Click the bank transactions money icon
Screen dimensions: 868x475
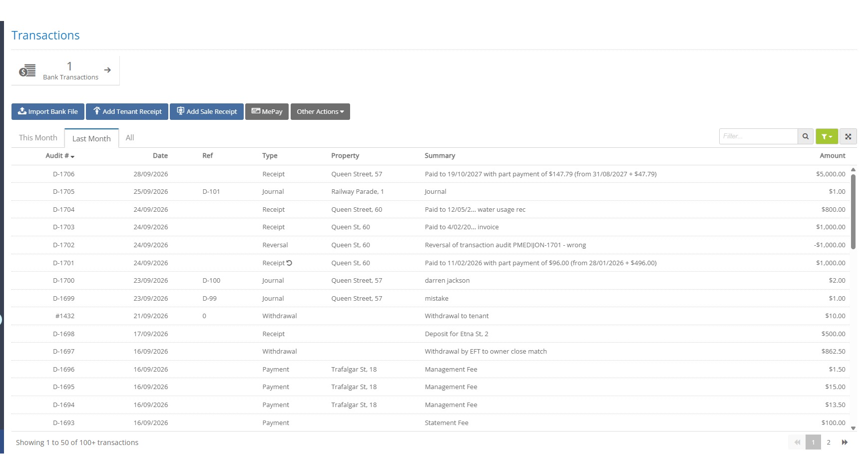[x=27, y=70]
